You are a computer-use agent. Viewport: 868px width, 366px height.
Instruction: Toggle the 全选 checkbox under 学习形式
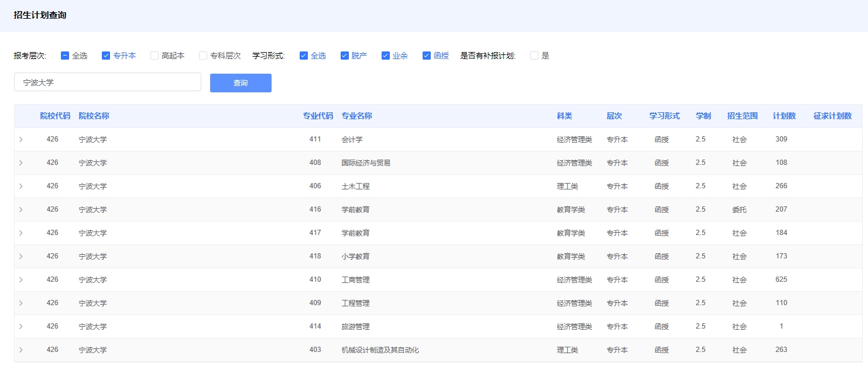pyautogui.click(x=304, y=56)
